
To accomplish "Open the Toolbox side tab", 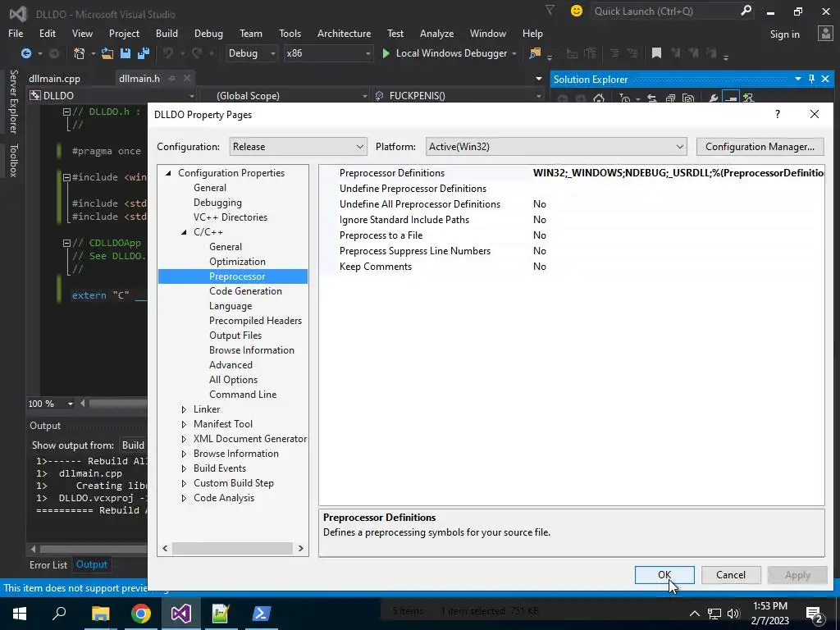I will pos(14,160).
